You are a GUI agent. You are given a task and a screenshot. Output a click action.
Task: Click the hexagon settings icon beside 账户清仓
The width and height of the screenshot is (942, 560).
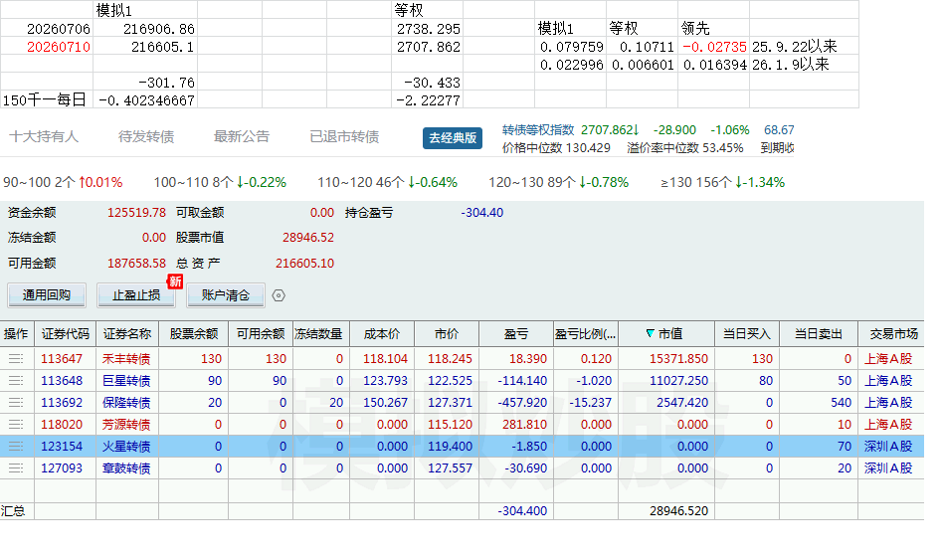click(279, 295)
